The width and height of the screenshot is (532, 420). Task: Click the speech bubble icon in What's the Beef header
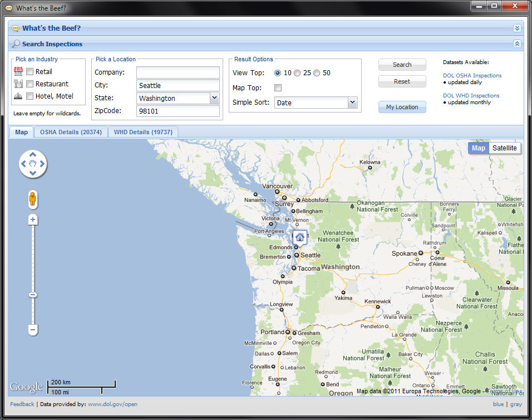(15, 28)
